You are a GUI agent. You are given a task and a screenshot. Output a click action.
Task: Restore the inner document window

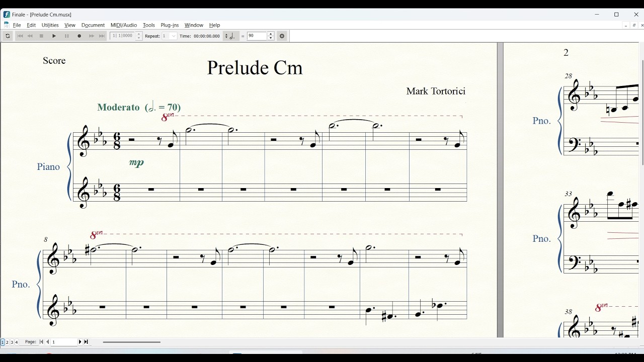(634, 26)
